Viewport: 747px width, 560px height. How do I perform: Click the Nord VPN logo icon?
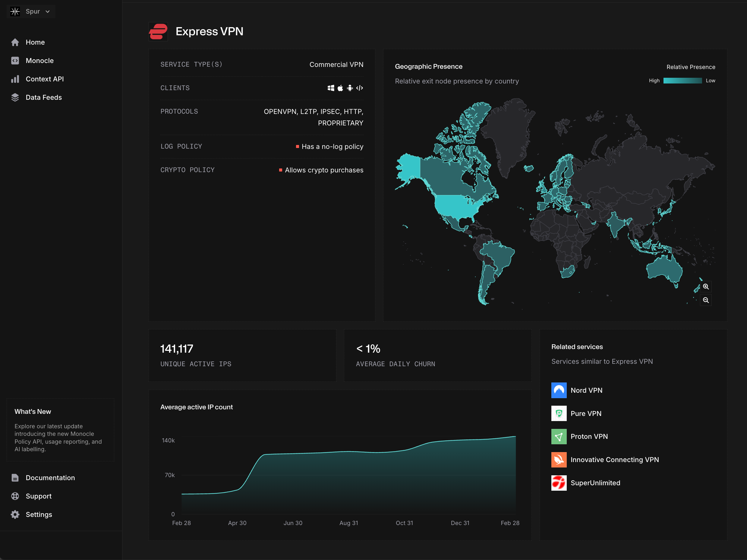[559, 390]
